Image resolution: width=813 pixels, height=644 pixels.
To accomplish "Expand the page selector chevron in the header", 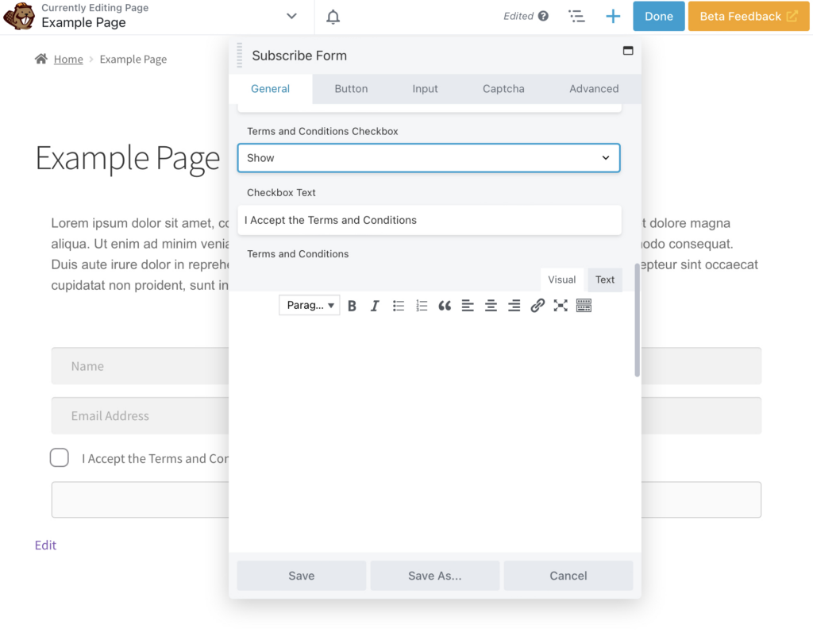I will coord(291,16).
